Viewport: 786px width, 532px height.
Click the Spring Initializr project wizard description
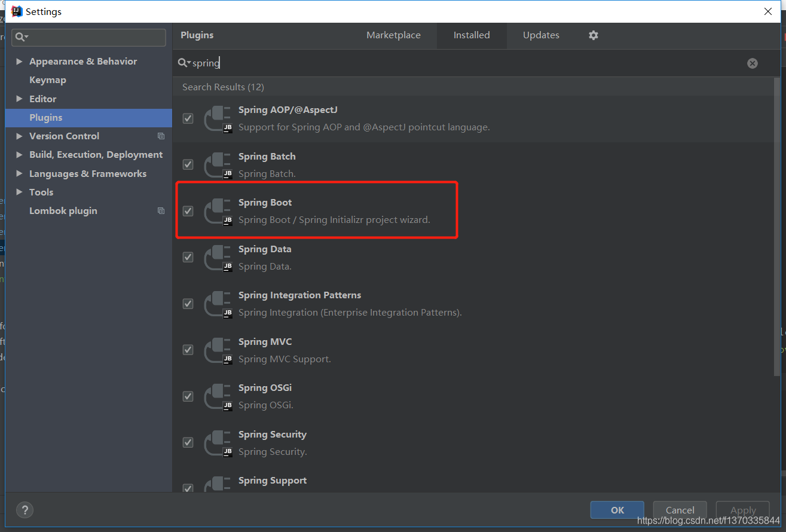tap(334, 220)
